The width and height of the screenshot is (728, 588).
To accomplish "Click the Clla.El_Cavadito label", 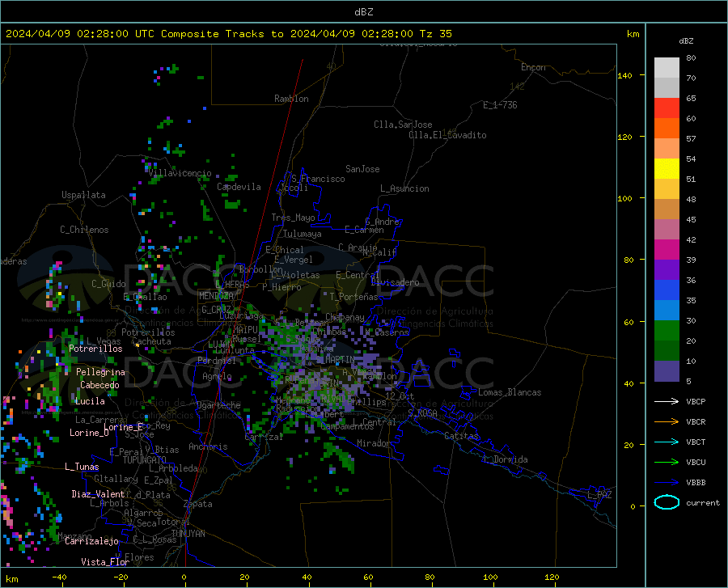I will point(447,135).
